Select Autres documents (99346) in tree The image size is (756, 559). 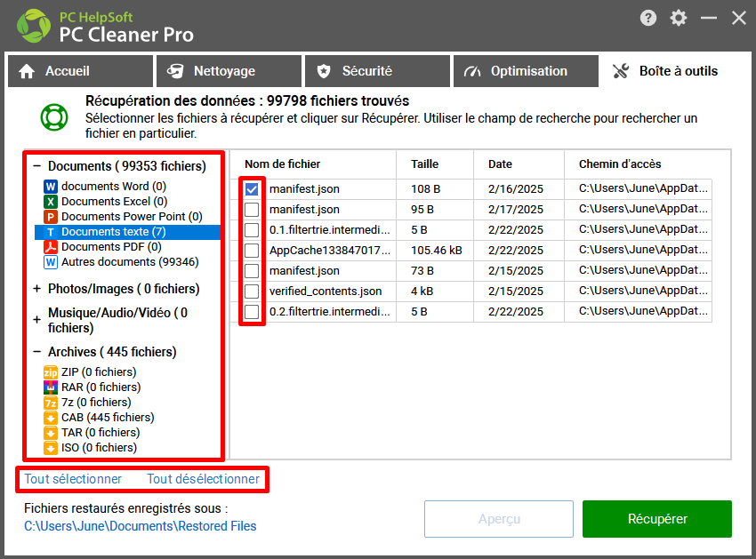130,262
